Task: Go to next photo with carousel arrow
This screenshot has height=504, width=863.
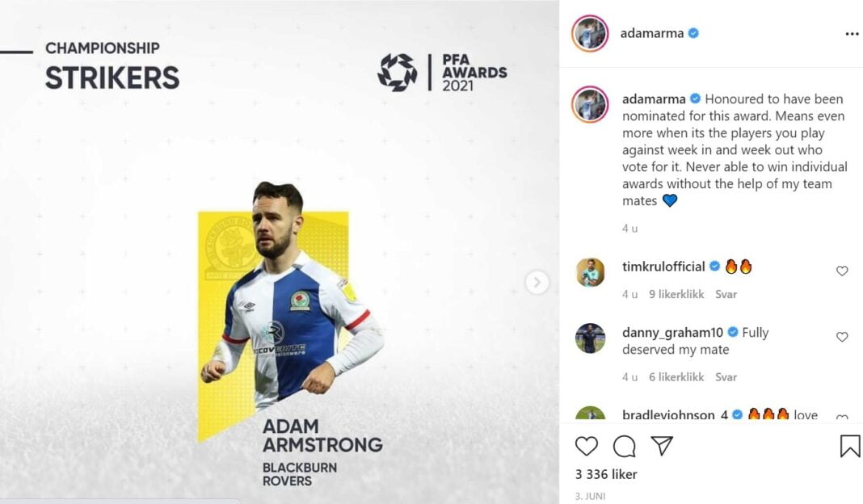Action: [537, 283]
